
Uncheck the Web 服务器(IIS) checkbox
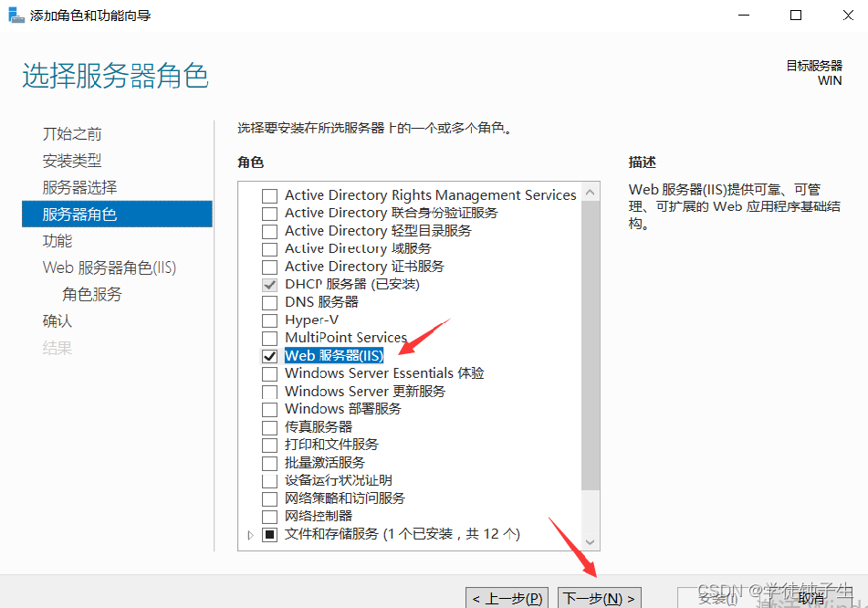(269, 356)
